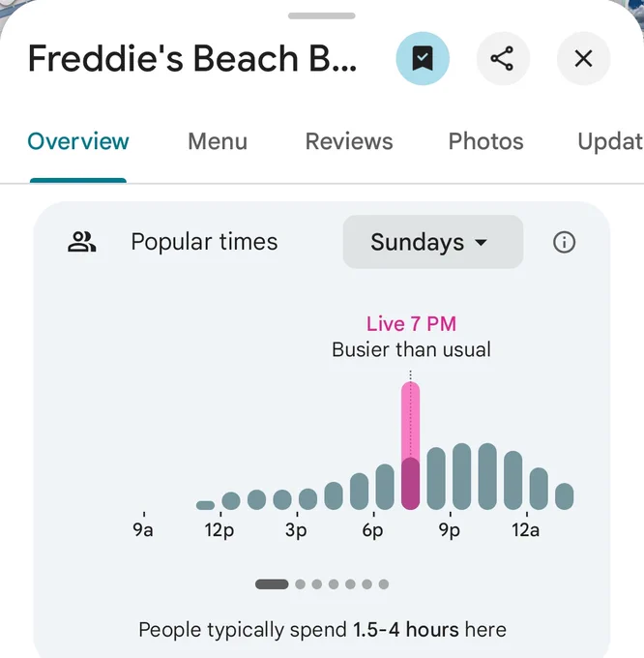Screen dimensions: 644x658
Task: Tap the second page indicator dot
Action: [300, 584]
